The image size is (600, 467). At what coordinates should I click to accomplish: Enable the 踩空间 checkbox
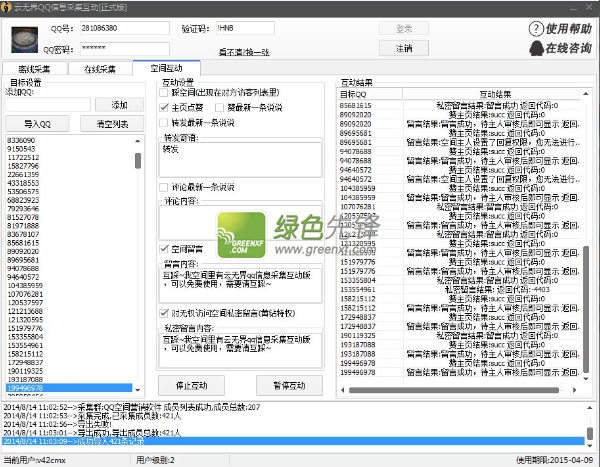[x=165, y=93]
